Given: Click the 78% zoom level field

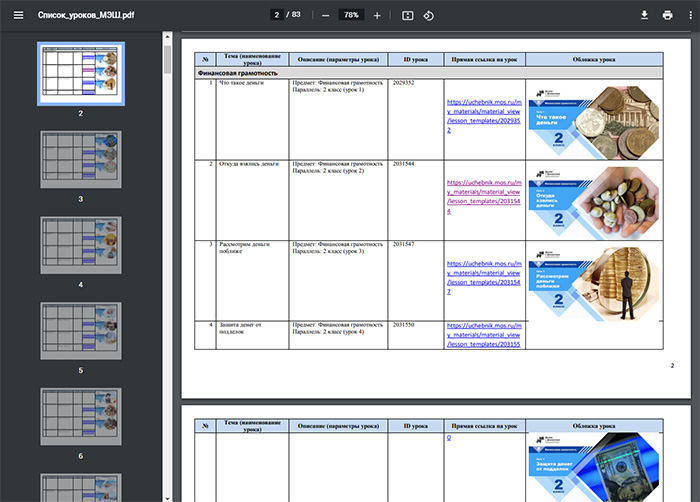Looking at the screenshot, I should (351, 16).
